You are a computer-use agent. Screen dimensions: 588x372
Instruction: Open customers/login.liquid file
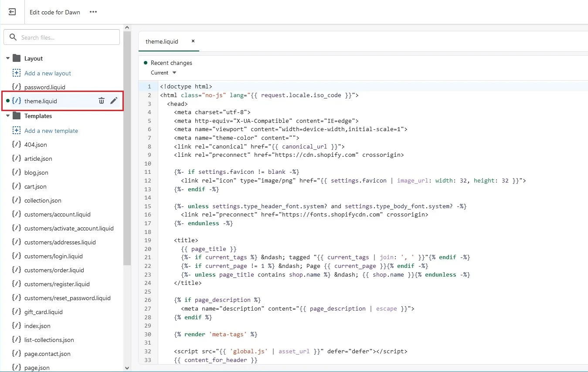(x=53, y=256)
